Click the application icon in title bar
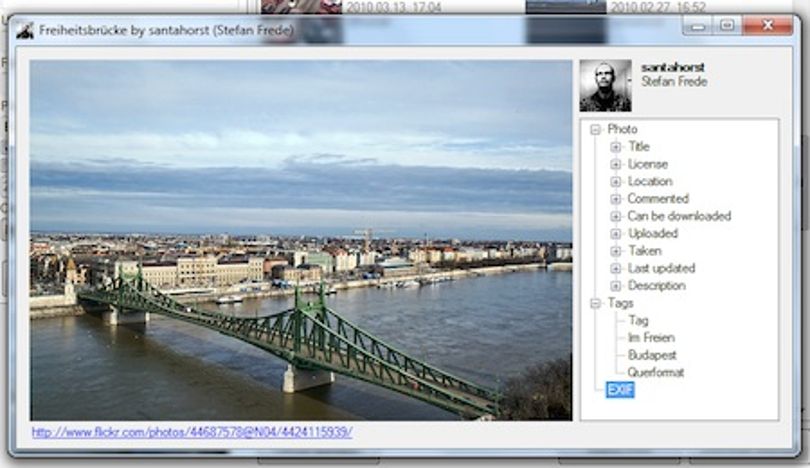 [x=24, y=30]
